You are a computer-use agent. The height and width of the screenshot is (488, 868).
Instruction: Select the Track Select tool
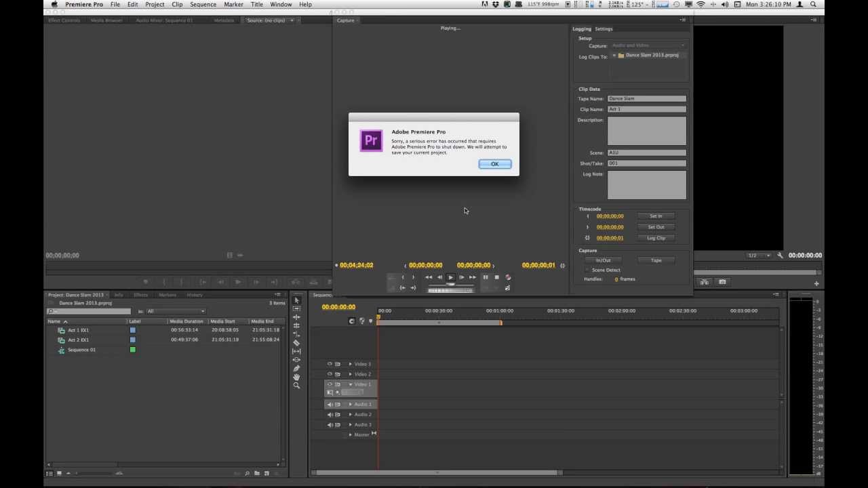point(296,308)
